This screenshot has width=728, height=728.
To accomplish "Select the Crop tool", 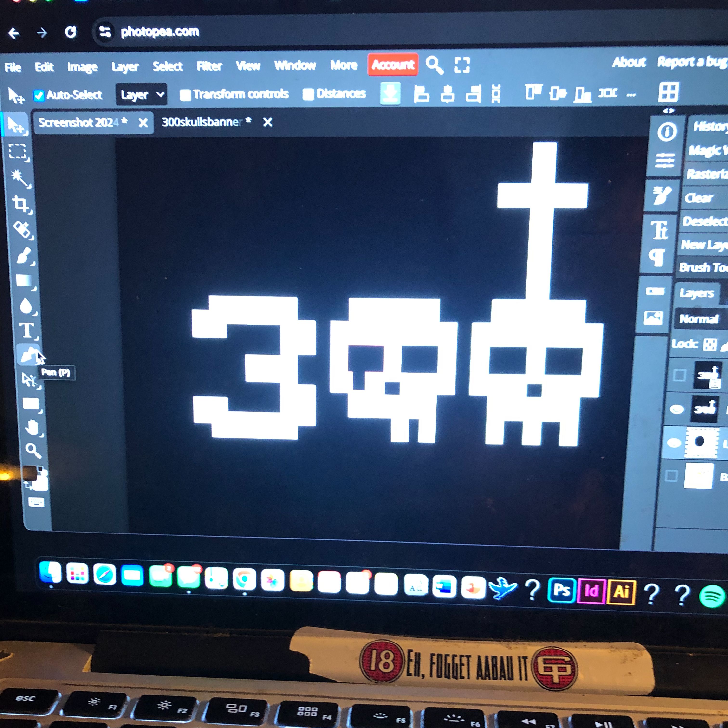I will coord(20,204).
